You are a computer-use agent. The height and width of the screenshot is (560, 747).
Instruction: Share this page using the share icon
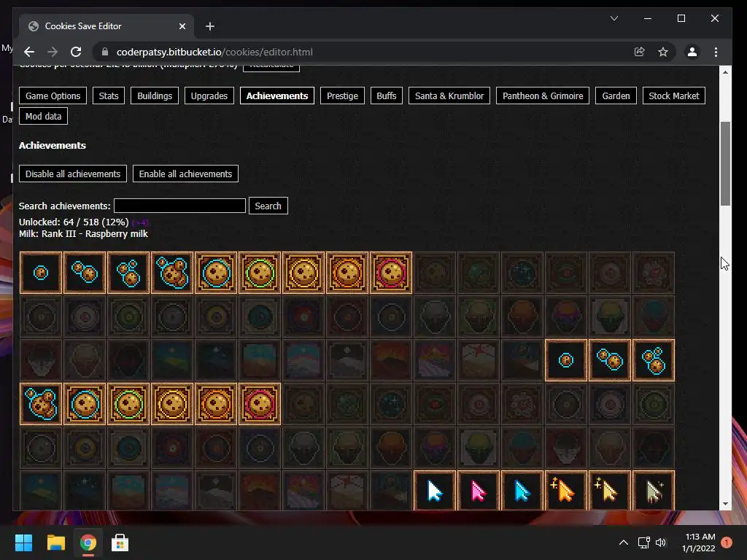coord(639,52)
